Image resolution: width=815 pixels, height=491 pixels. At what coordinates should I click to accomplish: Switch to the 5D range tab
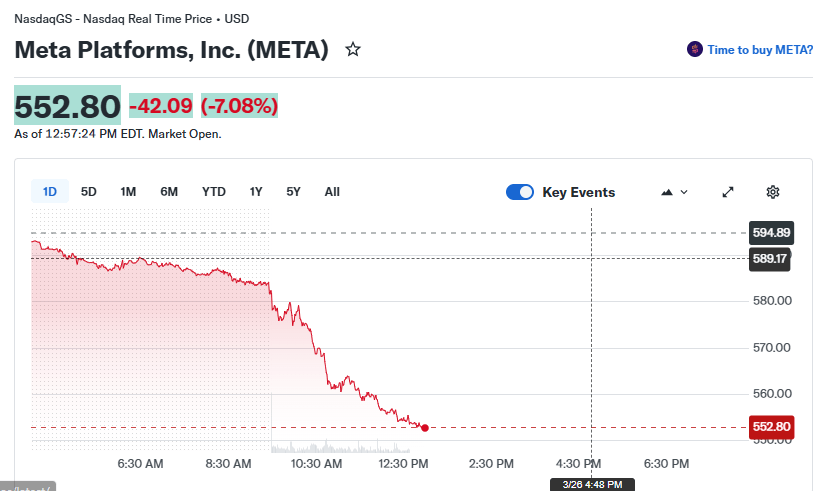[89, 192]
